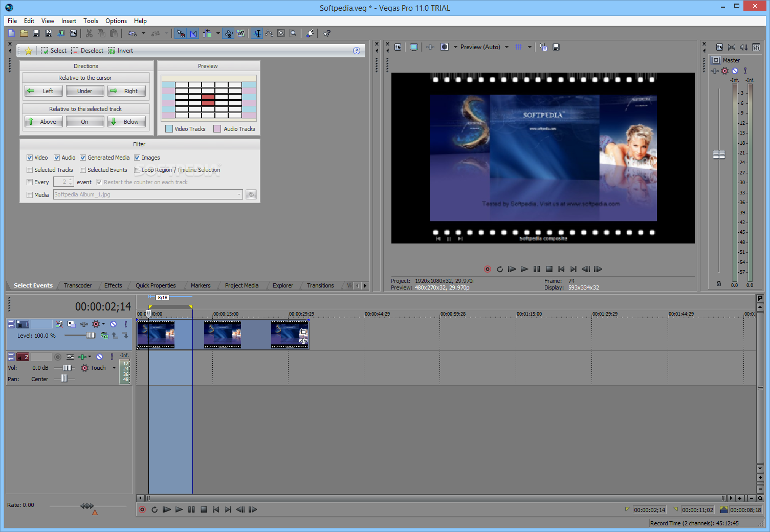The width and height of the screenshot is (770, 532).
Task: Open the Undo history dropdown arrow
Action: 143,33
